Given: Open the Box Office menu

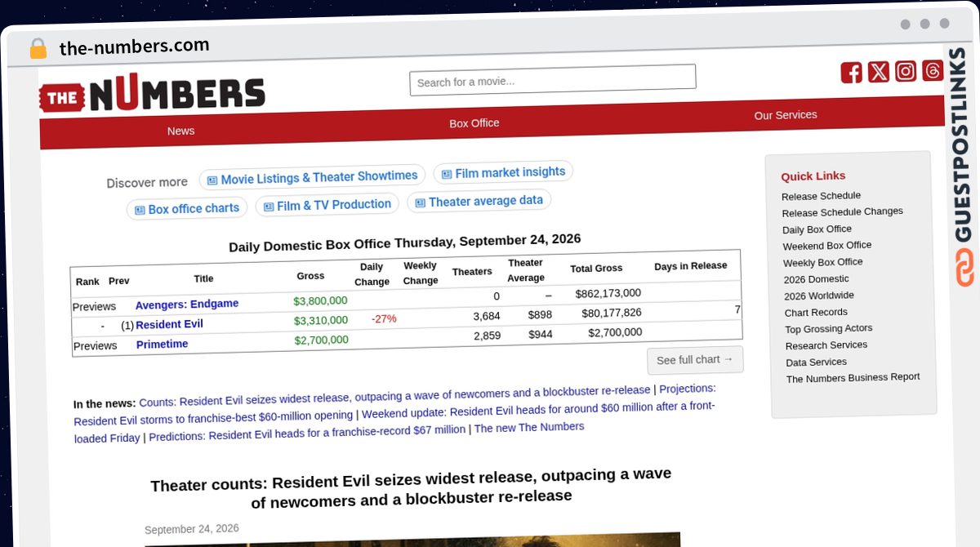Looking at the screenshot, I should (474, 123).
